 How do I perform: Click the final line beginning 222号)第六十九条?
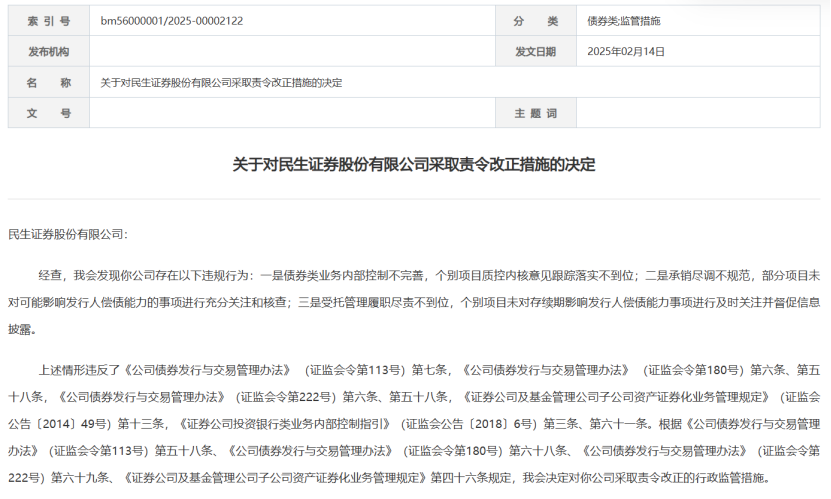click(x=389, y=478)
